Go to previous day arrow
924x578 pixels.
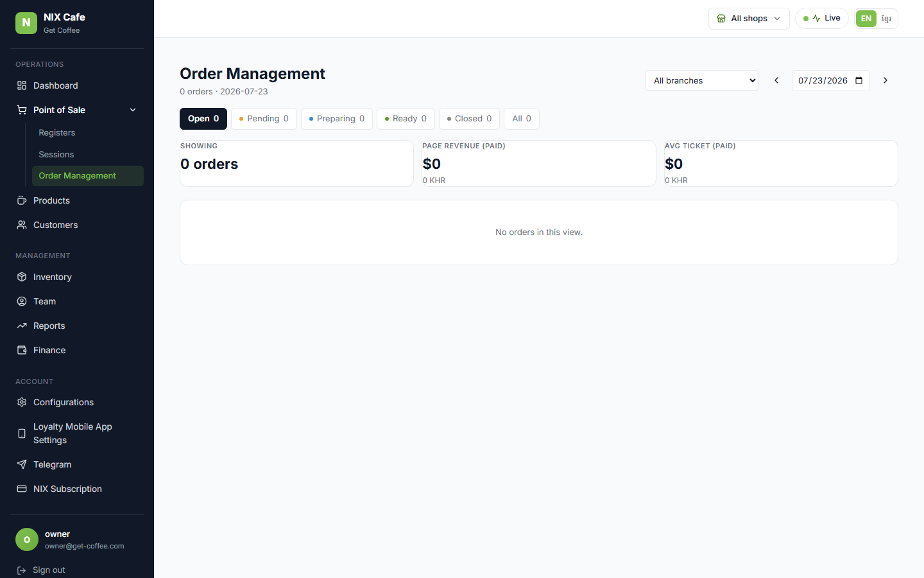[x=776, y=80]
